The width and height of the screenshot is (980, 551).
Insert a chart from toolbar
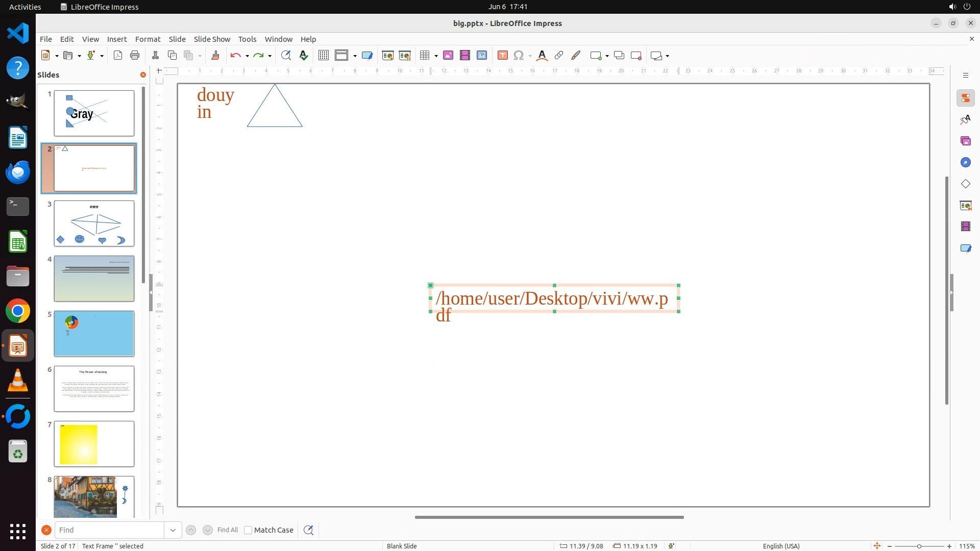[482, 56]
